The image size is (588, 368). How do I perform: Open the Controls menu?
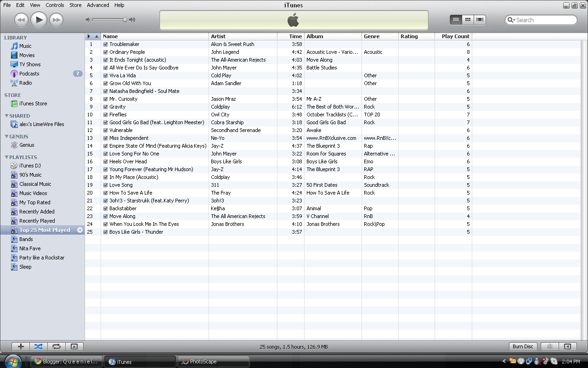pyautogui.click(x=55, y=5)
